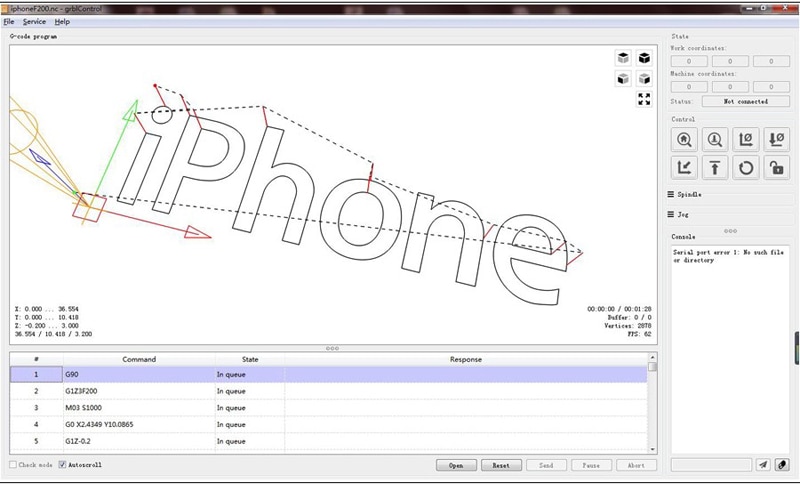Enable the Check mode checkbox

[13, 465]
